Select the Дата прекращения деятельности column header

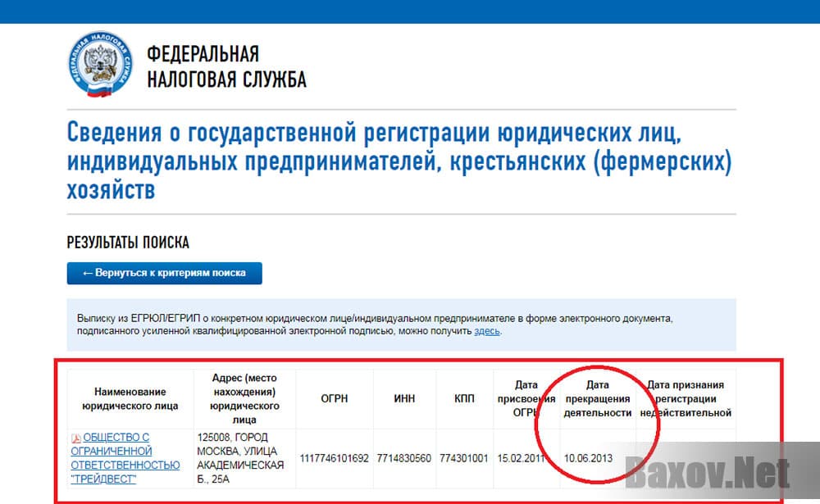[x=599, y=397]
